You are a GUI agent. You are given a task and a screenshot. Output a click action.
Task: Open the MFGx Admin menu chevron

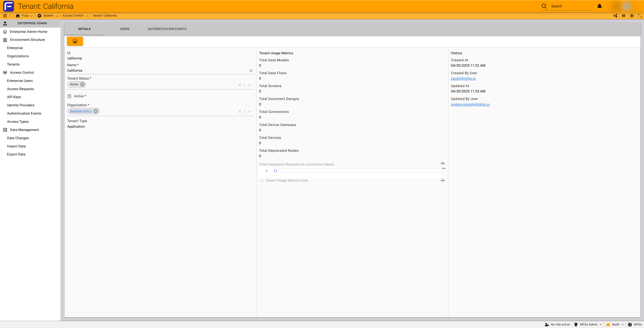click(x=601, y=324)
